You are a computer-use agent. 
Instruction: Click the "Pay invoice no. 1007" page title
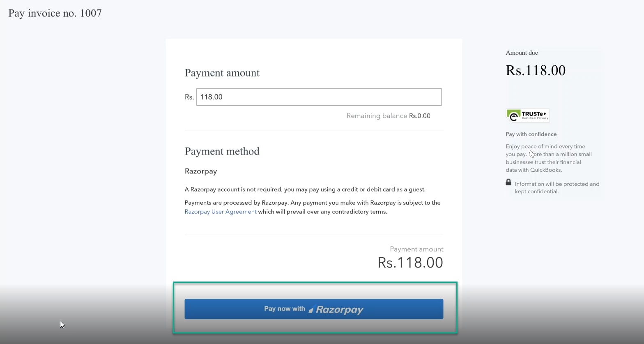55,13
